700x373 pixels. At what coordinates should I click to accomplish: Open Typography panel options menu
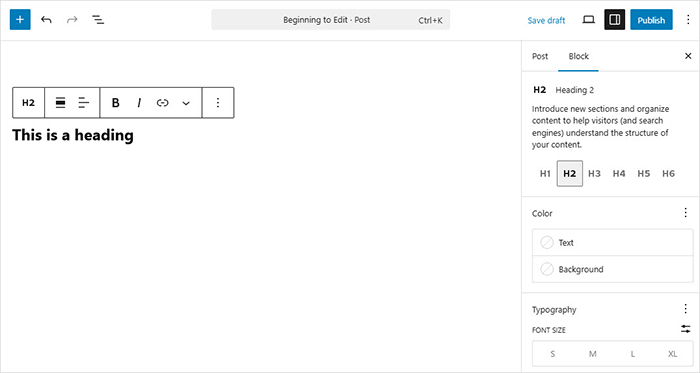[686, 309]
